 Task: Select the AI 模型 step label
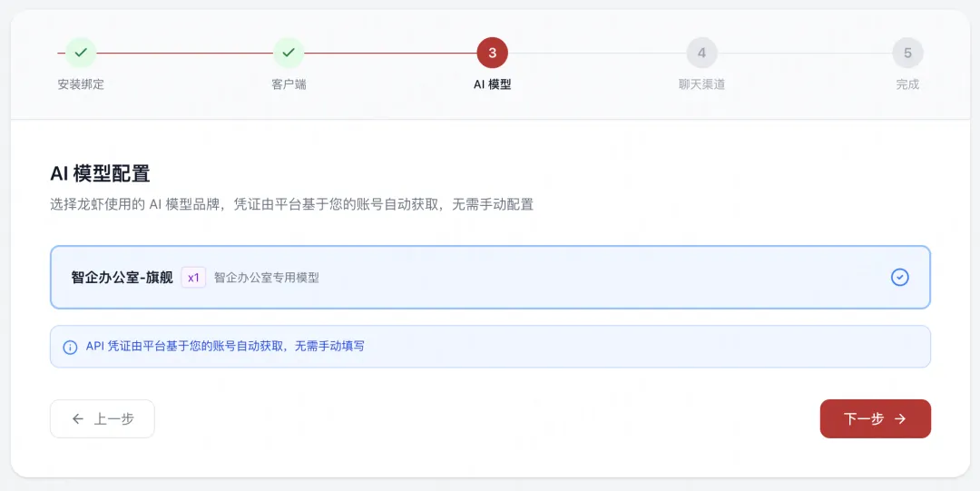[x=492, y=84]
